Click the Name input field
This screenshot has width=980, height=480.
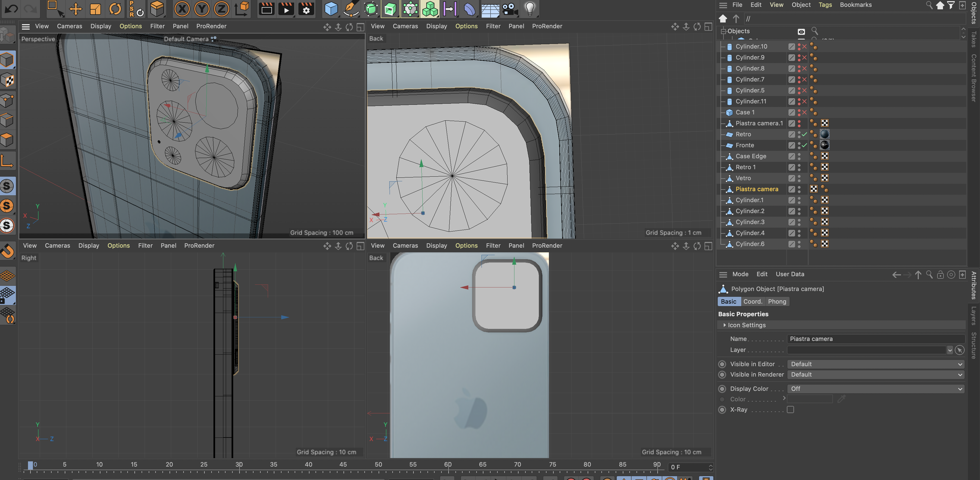(875, 339)
